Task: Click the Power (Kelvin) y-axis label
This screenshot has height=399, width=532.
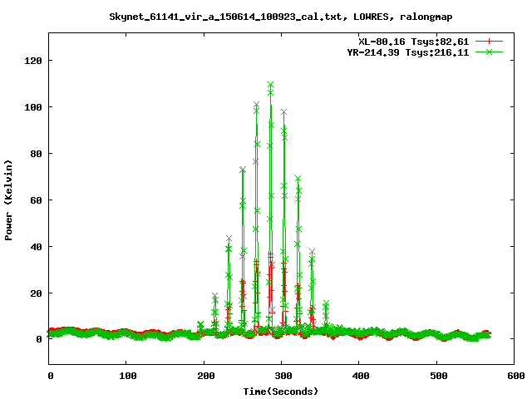Action: click(9, 199)
